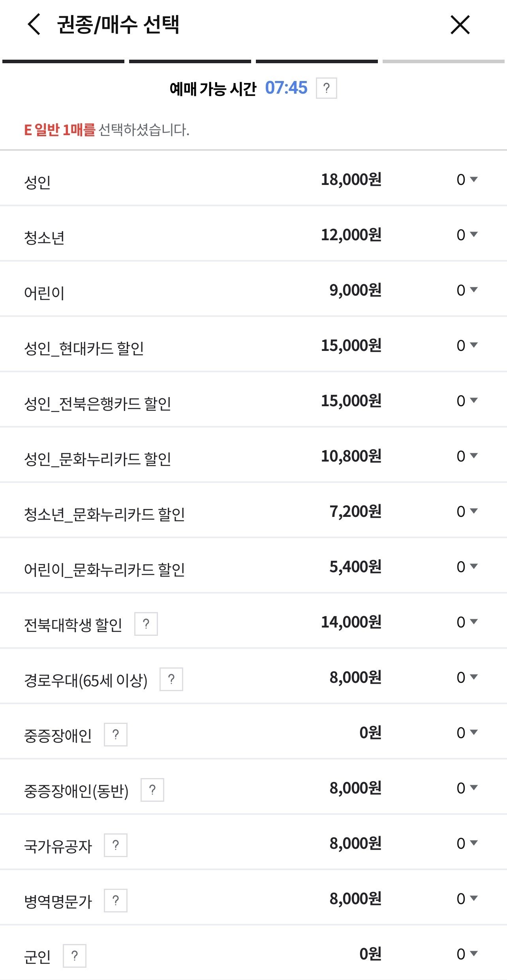Open quantity dropdown for 청소년 12,000원

467,235
